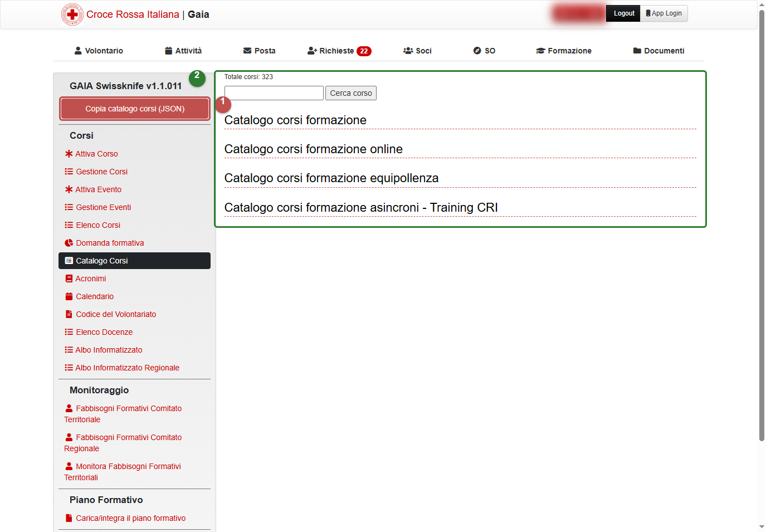This screenshot has height=532, width=766.
Task: Open the Albo Informatizzato link
Action: [x=109, y=350]
